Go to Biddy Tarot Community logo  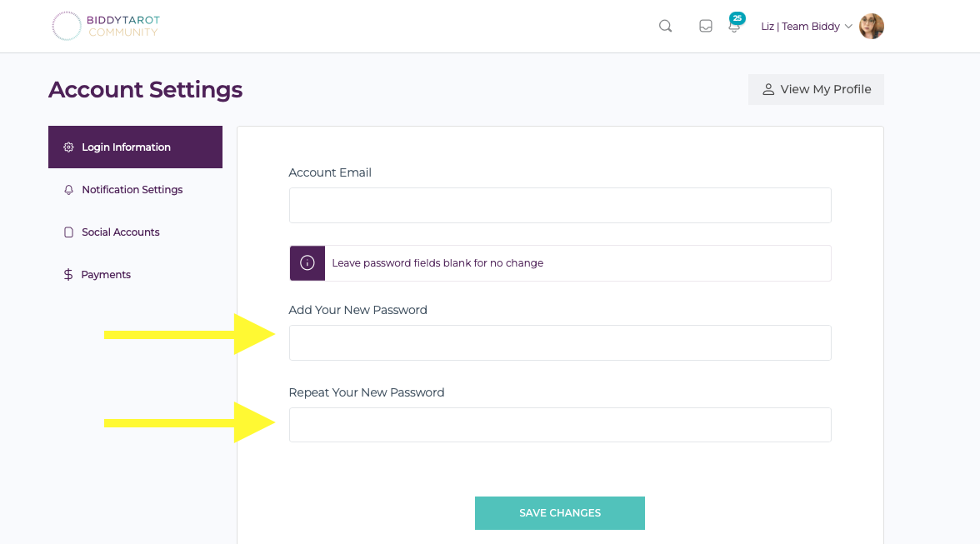106,26
